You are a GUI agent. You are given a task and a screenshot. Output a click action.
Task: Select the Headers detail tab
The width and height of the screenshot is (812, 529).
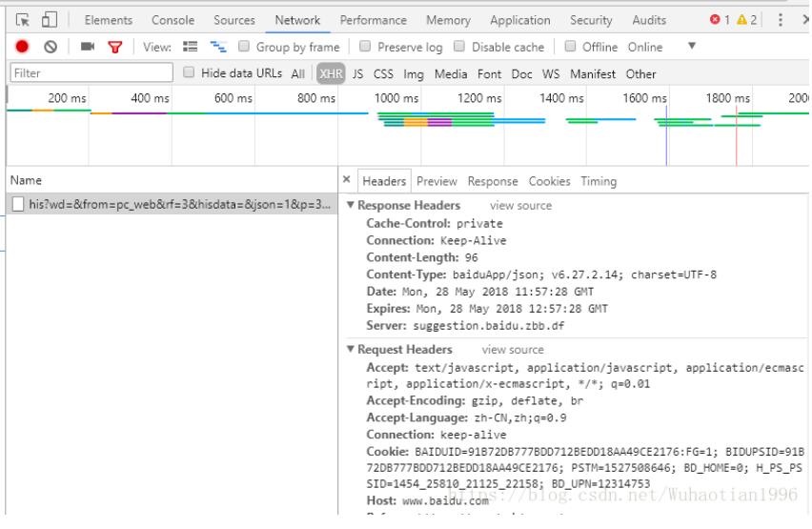tap(384, 181)
